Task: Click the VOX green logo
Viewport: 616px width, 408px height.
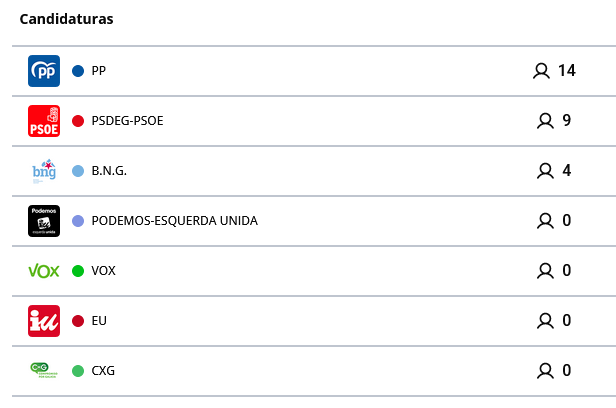Action: pos(44,271)
